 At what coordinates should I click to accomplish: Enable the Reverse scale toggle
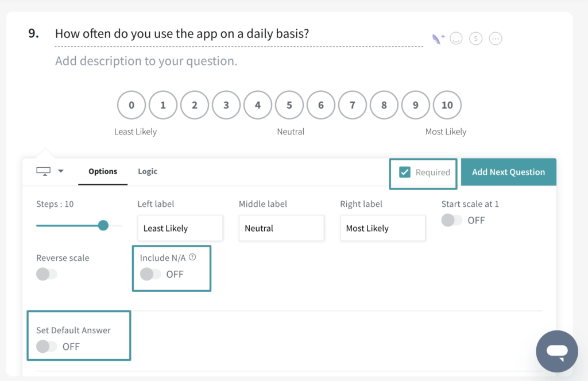click(x=47, y=274)
